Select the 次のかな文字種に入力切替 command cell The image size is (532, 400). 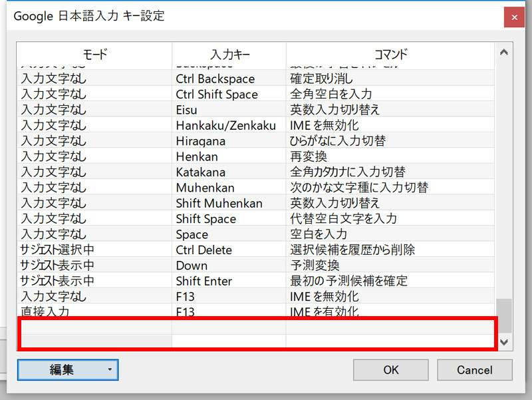point(390,188)
